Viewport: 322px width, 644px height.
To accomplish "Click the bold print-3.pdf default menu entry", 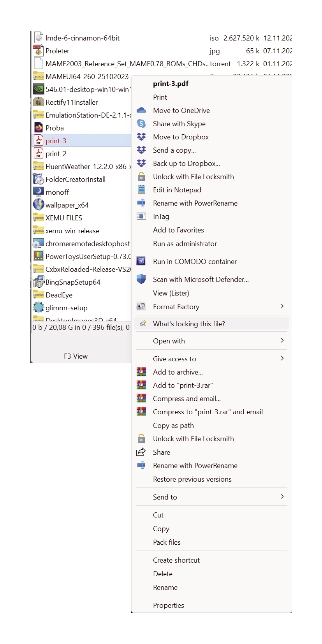I will point(171,84).
